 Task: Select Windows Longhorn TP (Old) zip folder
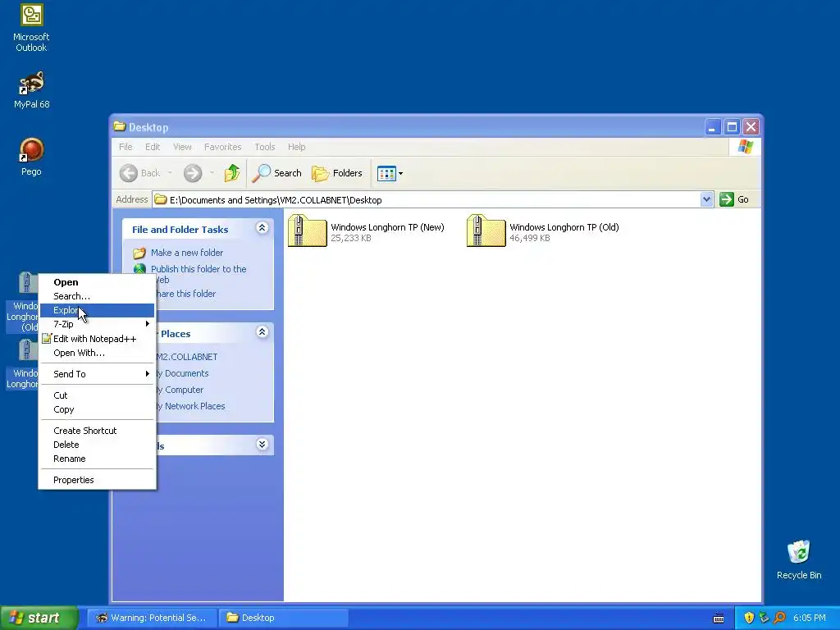coord(543,231)
